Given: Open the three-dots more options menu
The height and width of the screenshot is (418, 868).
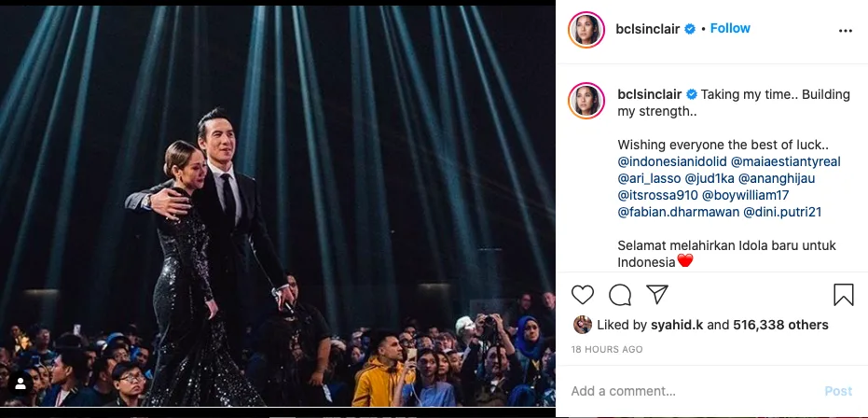Looking at the screenshot, I should coord(845,30).
